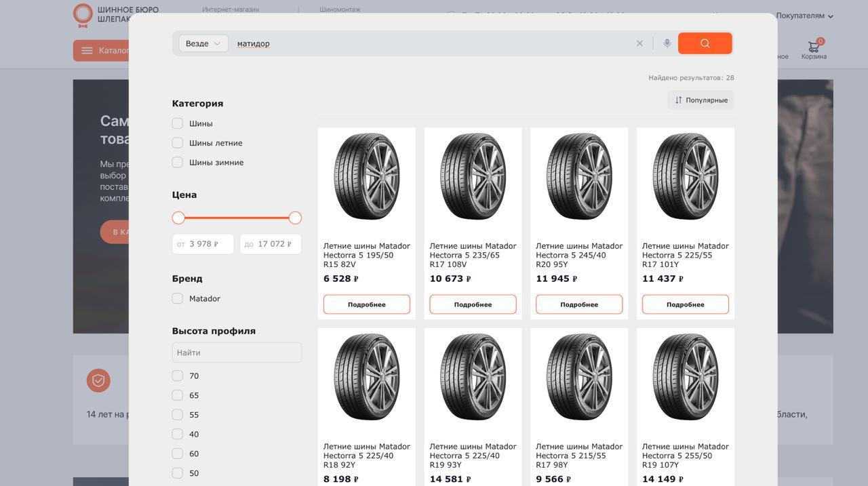The image size is (868, 486).
Task: Click the Интернет-магазин header tab
Action: pyautogui.click(x=231, y=9)
